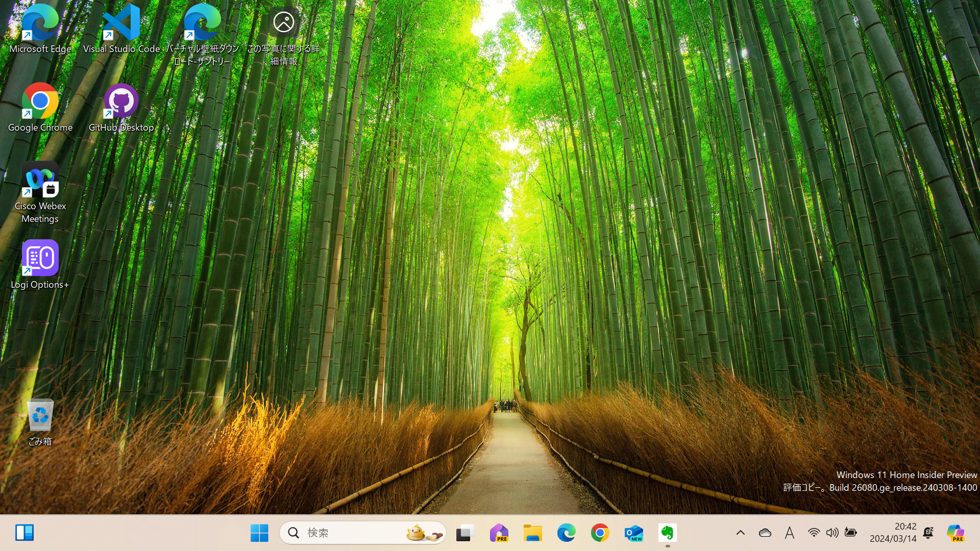
Task: Launch Microsoft Edge from the taskbar
Action: (566, 533)
